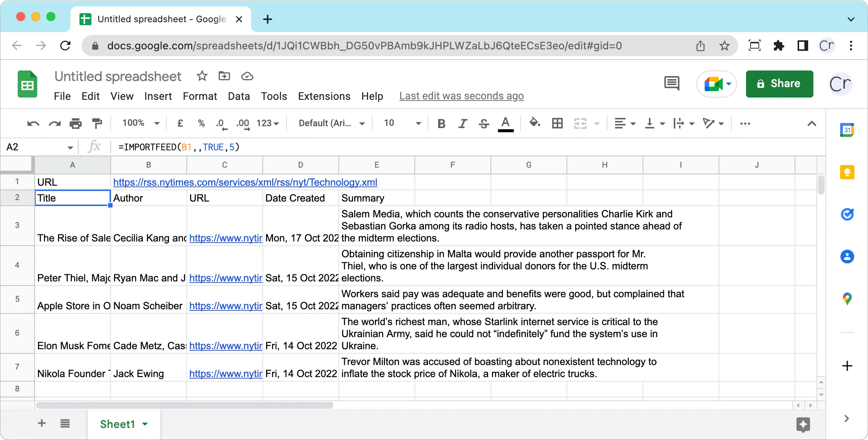Toggle italic formatting
The image size is (868, 440).
pyautogui.click(x=463, y=124)
